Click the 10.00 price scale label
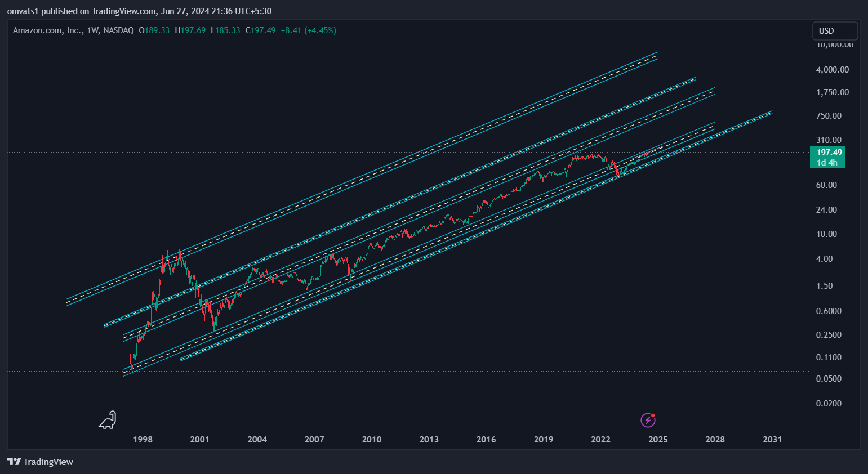The image size is (868, 474). (826, 234)
